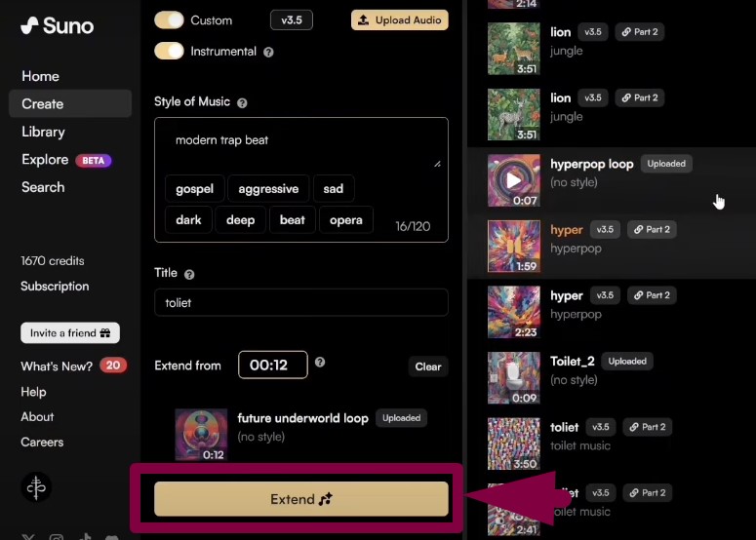Click the Title help question-mark icon

point(189,274)
